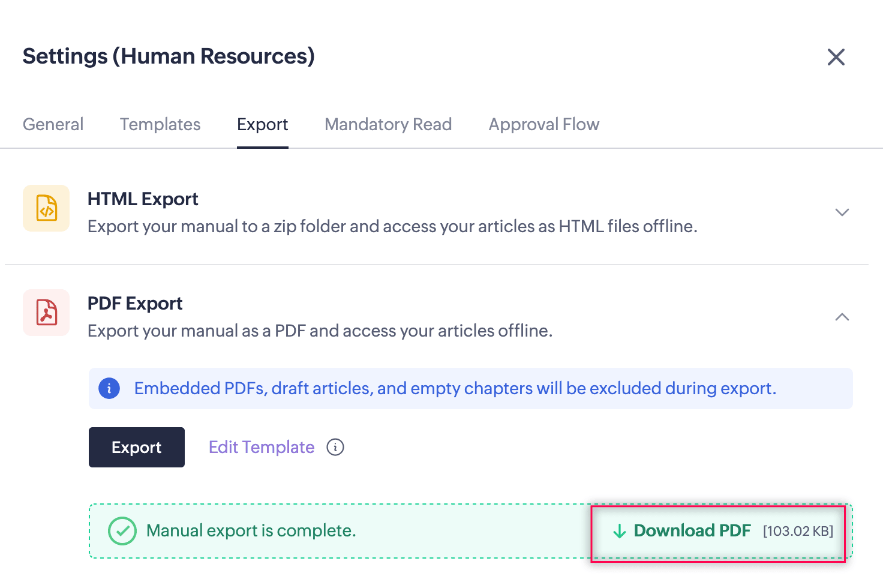Select the Export tab
Image resolution: width=883 pixels, height=588 pixels.
pyautogui.click(x=263, y=124)
